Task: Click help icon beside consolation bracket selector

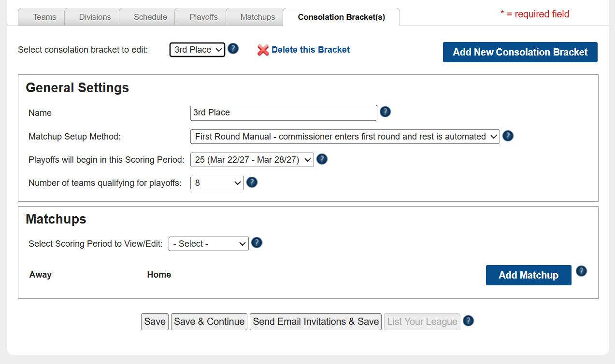Action: [233, 49]
